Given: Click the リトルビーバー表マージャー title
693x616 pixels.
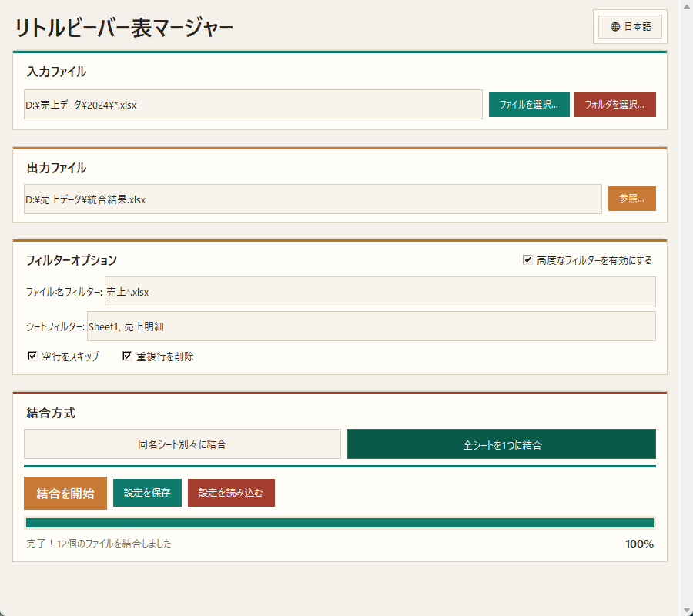Looking at the screenshot, I should coord(124,28).
